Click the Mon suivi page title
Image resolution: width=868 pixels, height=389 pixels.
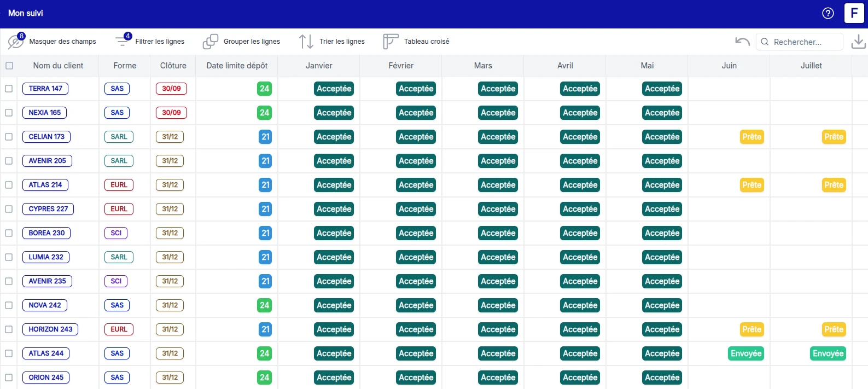[x=26, y=13]
